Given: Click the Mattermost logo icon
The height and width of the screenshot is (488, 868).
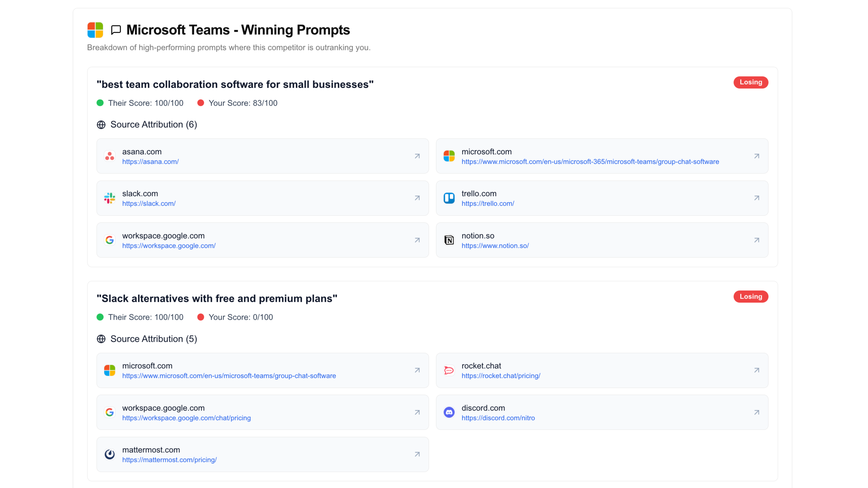Looking at the screenshot, I should pos(110,454).
